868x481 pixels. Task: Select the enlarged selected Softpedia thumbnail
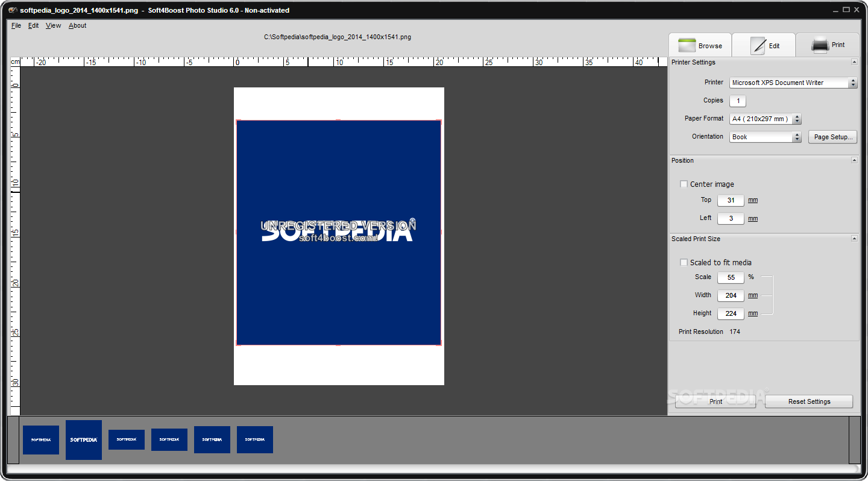[x=84, y=440]
